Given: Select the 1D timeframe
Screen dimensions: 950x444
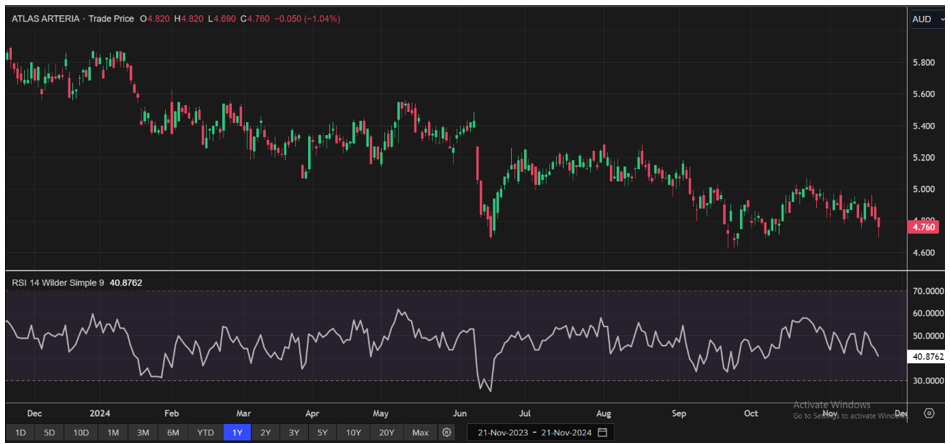Looking at the screenshot, I should pyautogui.click(x=20, y=432).
